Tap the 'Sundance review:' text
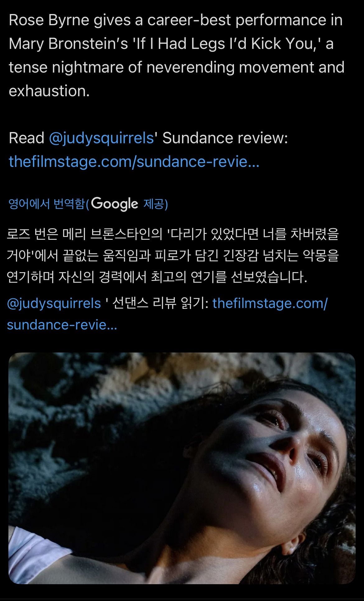The height and width of the screenshot is (601, 364). (225, 138)
